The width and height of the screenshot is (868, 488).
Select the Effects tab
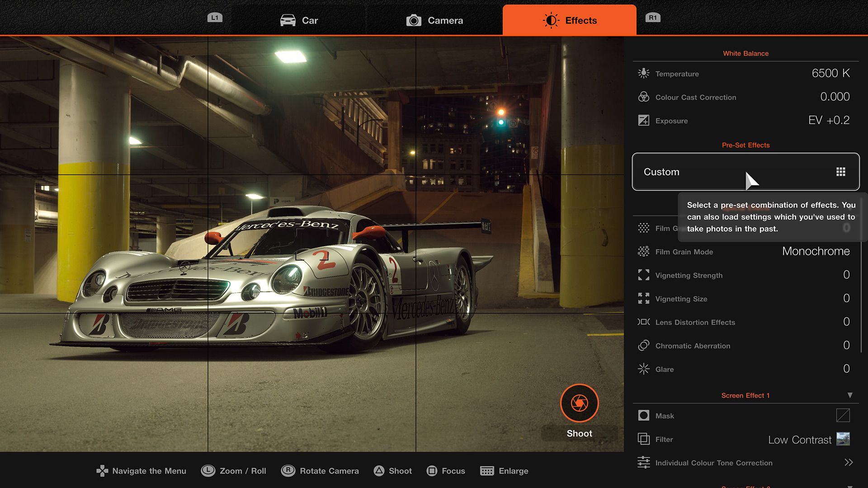pos(569,20)
